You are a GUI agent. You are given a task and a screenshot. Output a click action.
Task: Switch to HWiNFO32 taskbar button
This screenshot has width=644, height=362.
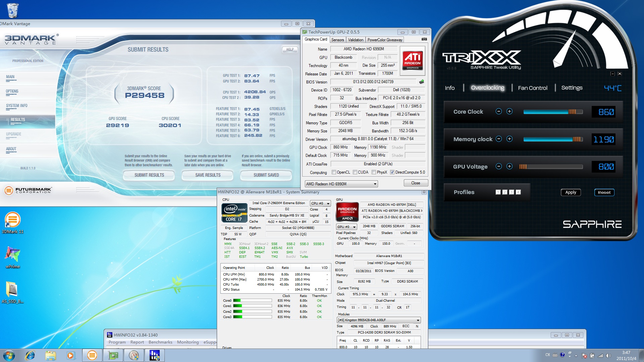pos(155,355)
